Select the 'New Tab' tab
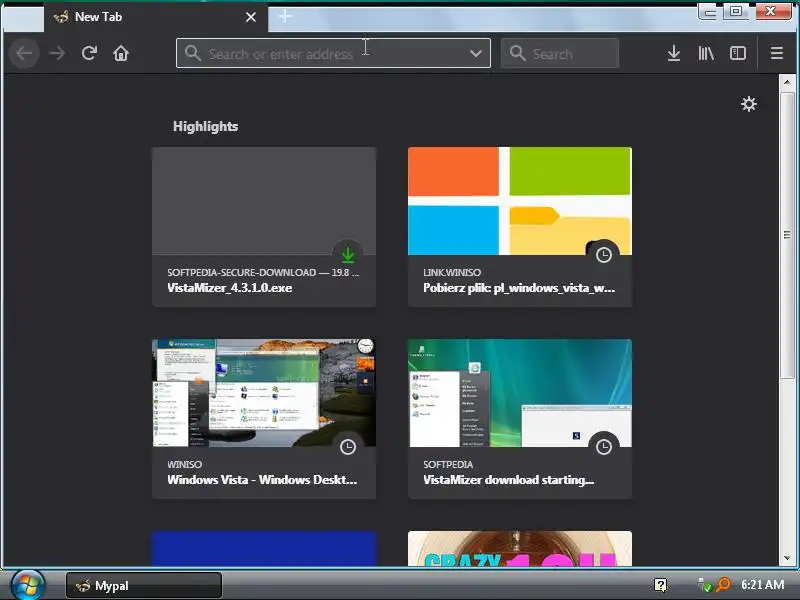Image resolution: width=800 pixels, height=600 pixels. pos(156,17)
